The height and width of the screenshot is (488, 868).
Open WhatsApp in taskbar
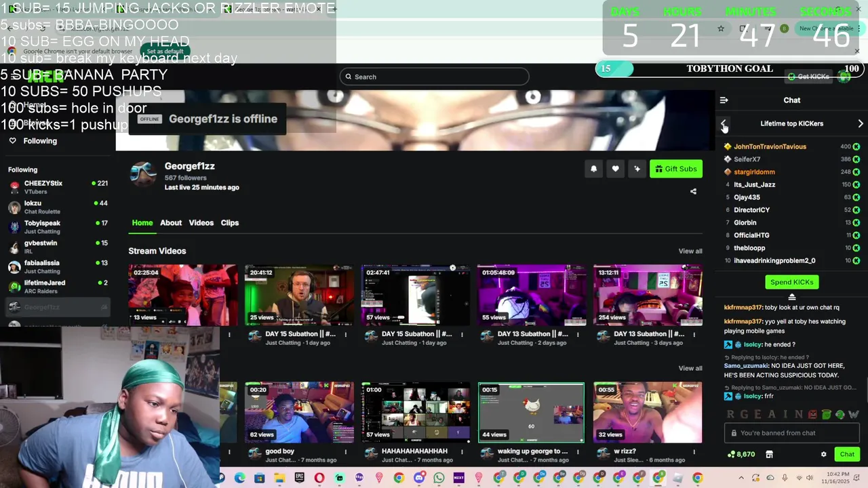coord(439,478)
